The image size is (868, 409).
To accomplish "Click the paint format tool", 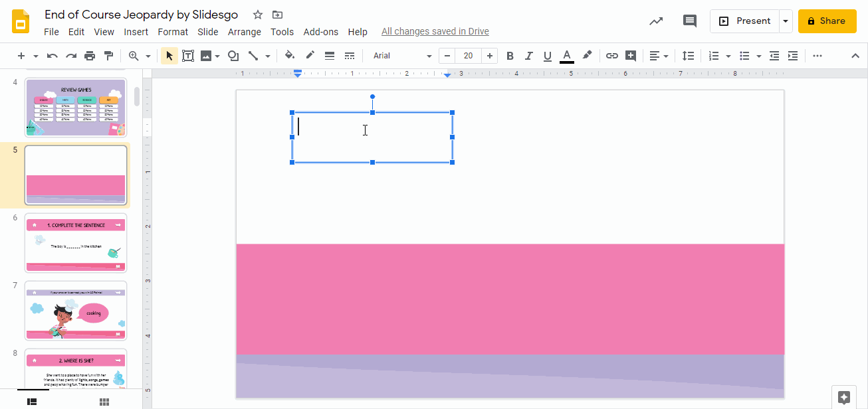I will [x=108, y=55].
